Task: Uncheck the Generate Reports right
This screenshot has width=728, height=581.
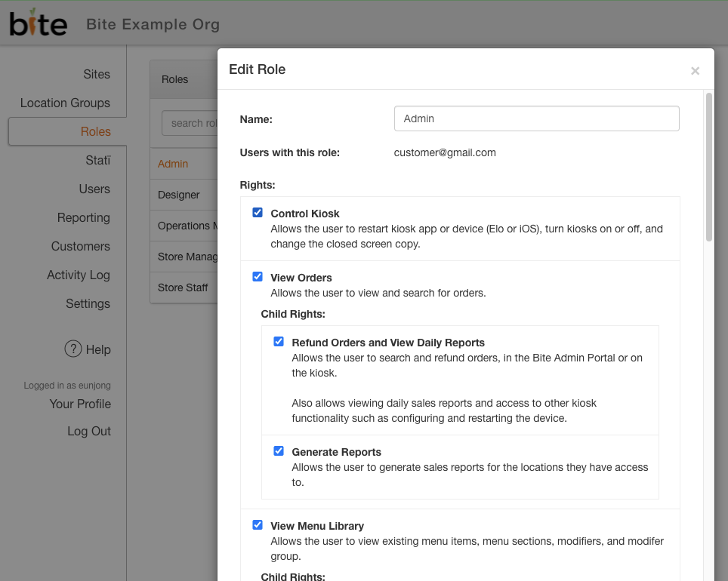Action: tap(279, 450)
